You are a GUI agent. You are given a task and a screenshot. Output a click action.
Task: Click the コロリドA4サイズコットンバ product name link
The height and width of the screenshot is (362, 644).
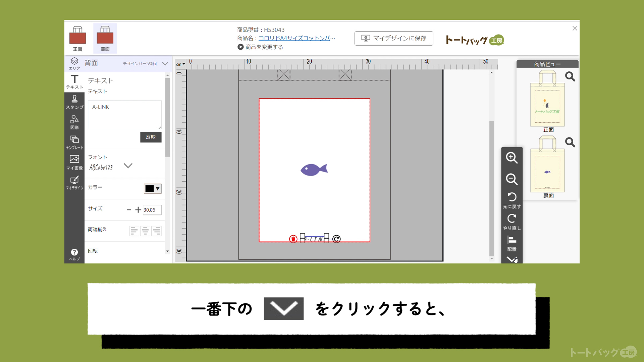point(297,38)
